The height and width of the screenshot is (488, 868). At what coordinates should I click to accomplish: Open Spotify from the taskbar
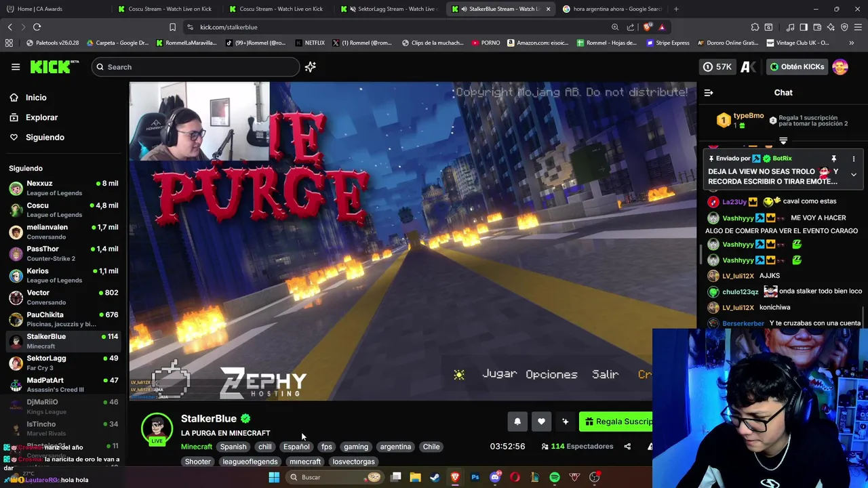click(555, 477)
